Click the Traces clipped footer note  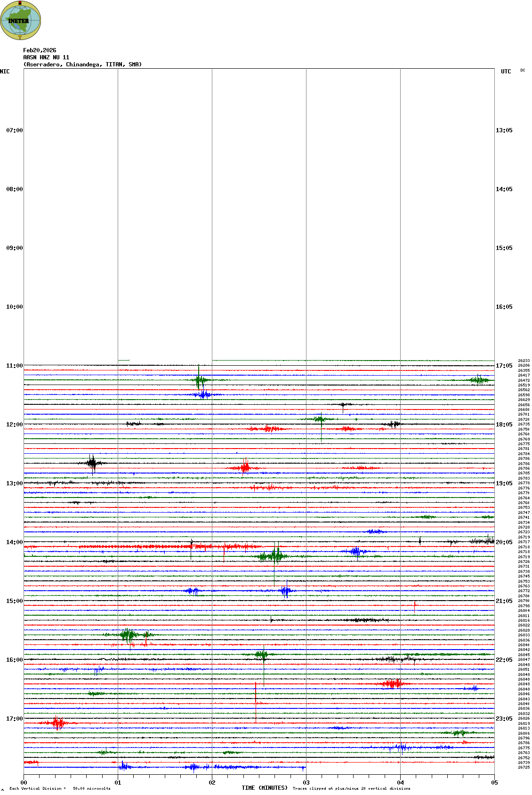click(x=351, y=788)
